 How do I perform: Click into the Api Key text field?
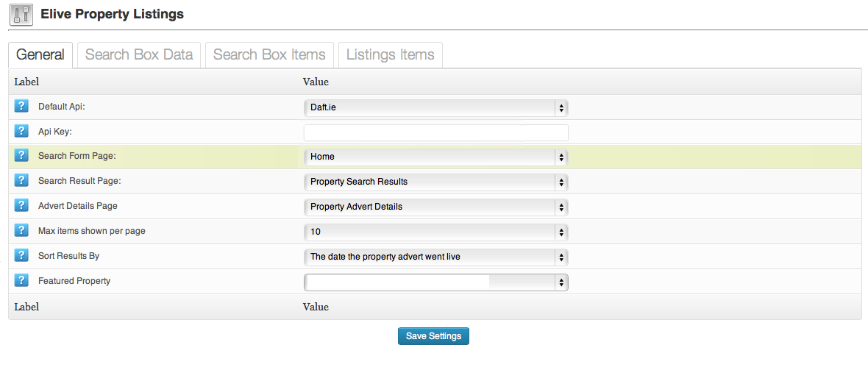coord(436,132)
